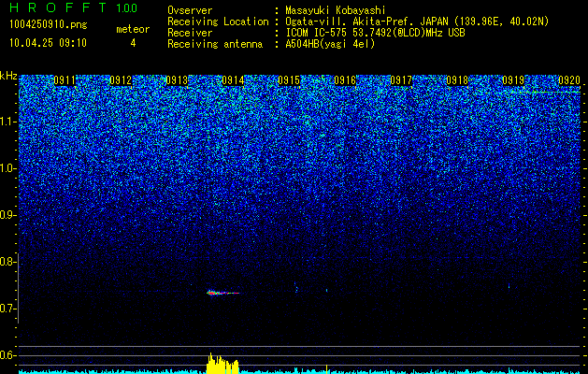Screen dimensions: 588x374
Task: Click the Receiving Location label
Action: [x=218, y=22]
